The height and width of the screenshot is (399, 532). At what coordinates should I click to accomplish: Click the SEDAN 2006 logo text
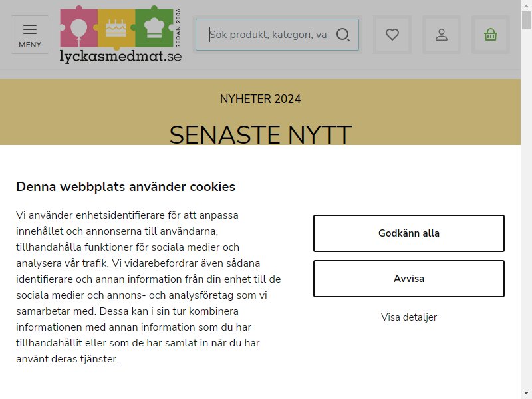click(x=178, y=28)
